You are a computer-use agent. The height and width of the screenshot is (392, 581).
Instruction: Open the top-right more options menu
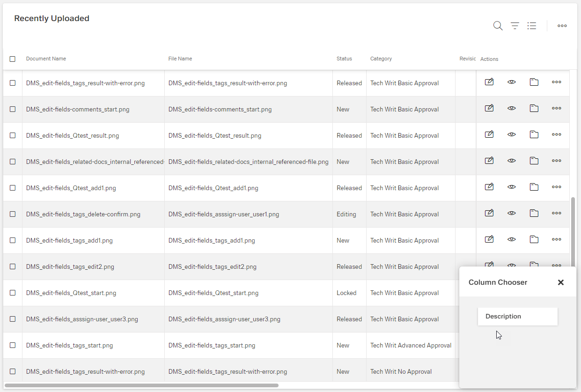(562, 26)
